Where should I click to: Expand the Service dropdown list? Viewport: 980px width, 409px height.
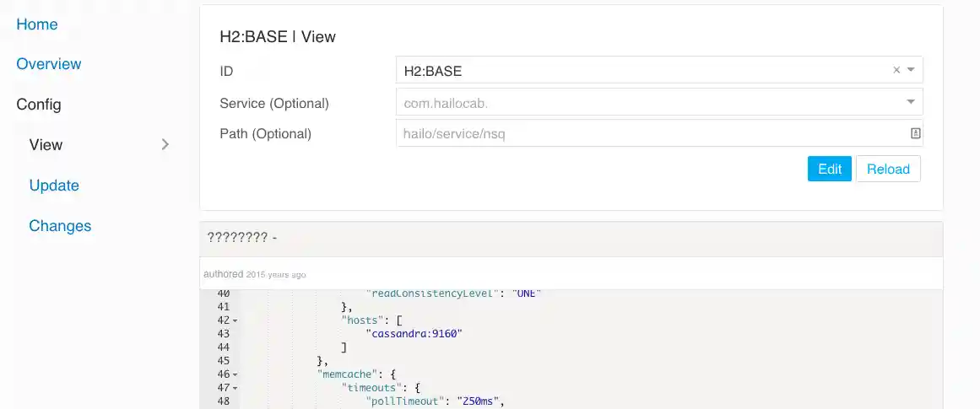pos(911,102)
